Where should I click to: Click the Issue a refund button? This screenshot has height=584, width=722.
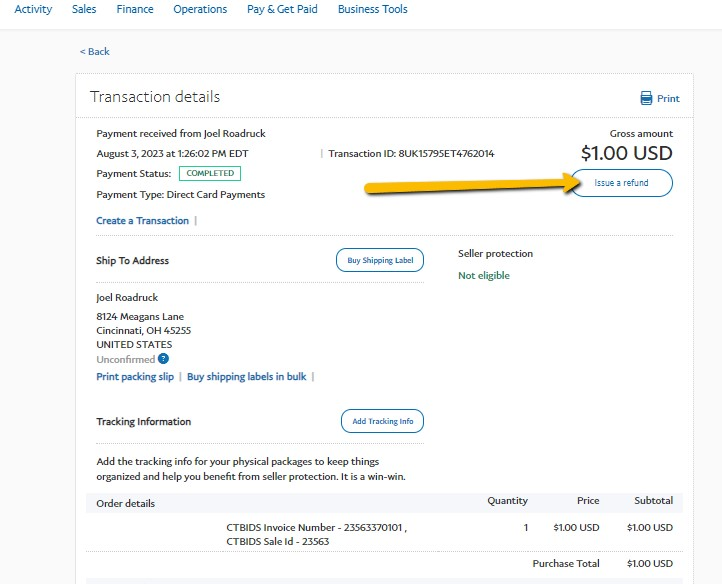tap(622, 183)
